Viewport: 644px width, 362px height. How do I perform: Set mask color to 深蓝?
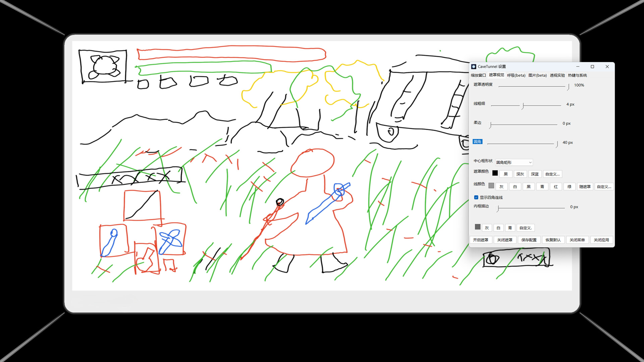535,174
